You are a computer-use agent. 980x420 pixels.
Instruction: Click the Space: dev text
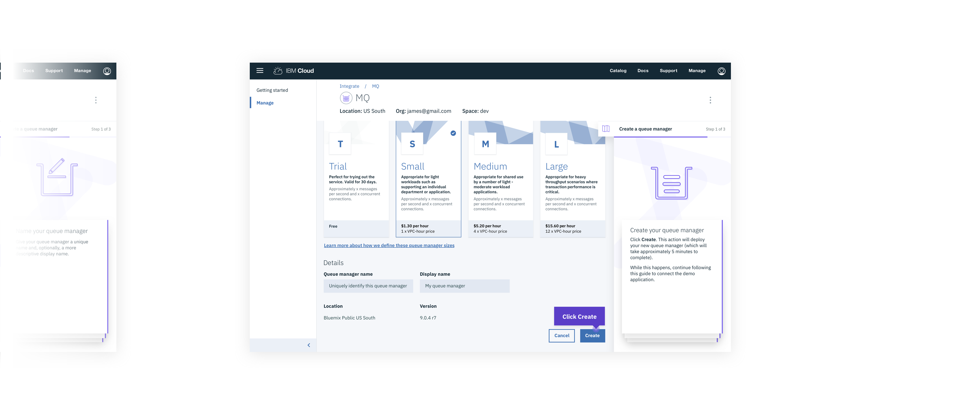tap(475, 111)
